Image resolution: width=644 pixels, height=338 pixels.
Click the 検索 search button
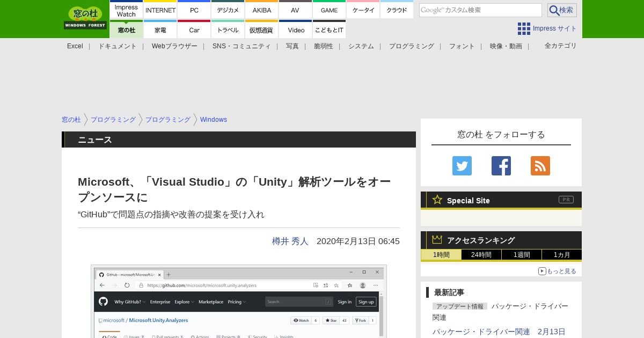tap(562, 10)
